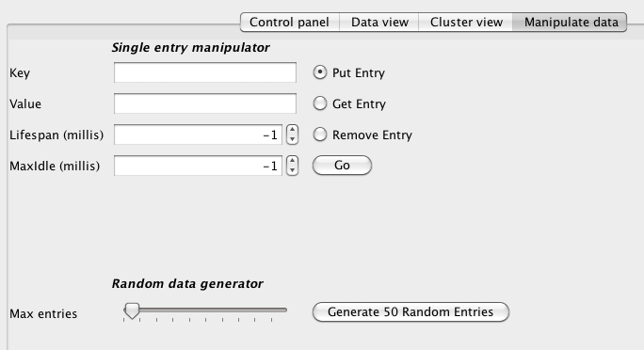Click the middle of the Max entries slider track

(205, 310)
